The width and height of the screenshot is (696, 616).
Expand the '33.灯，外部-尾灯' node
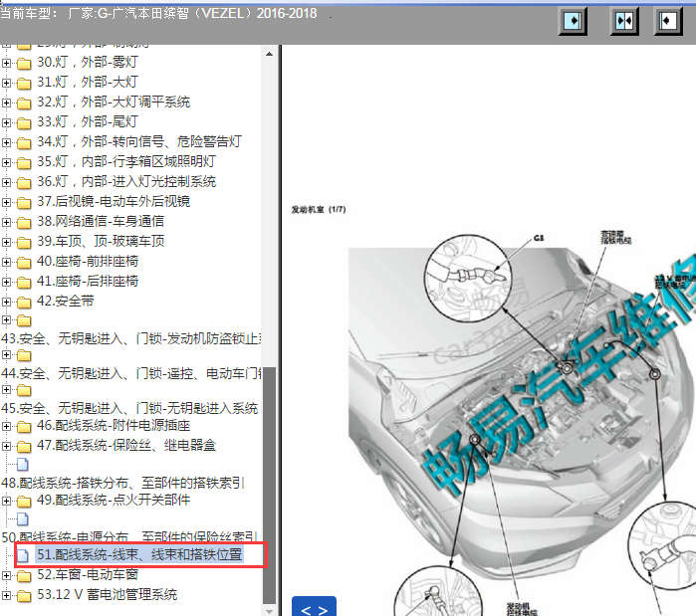coord(6,122)
